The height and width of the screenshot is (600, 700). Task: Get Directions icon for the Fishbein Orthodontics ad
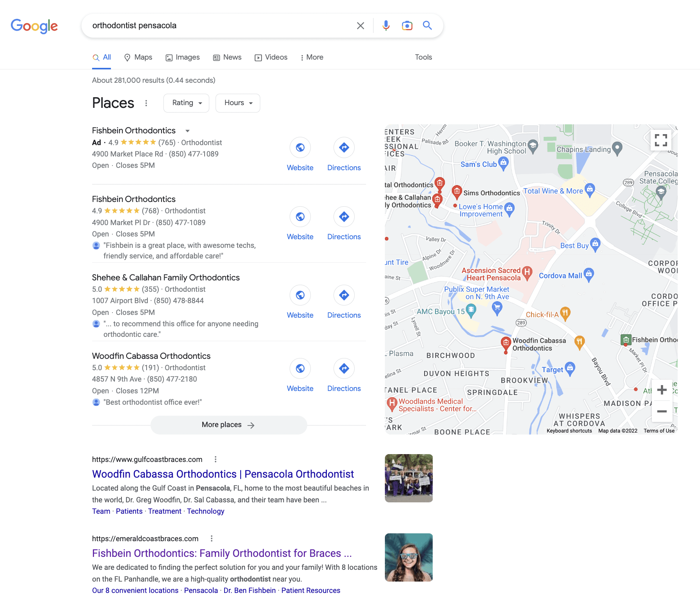point(344,147)
